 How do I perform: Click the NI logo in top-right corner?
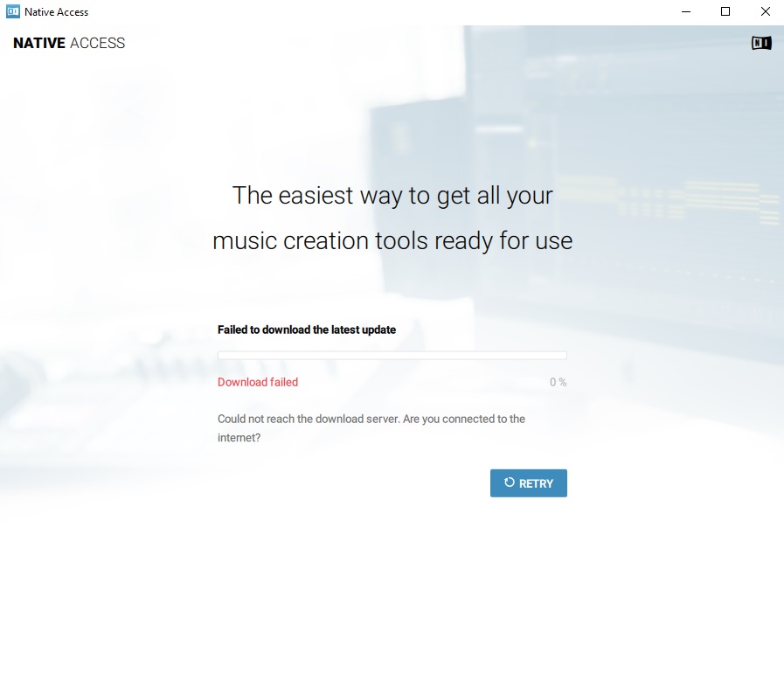[x=761, y=43]
